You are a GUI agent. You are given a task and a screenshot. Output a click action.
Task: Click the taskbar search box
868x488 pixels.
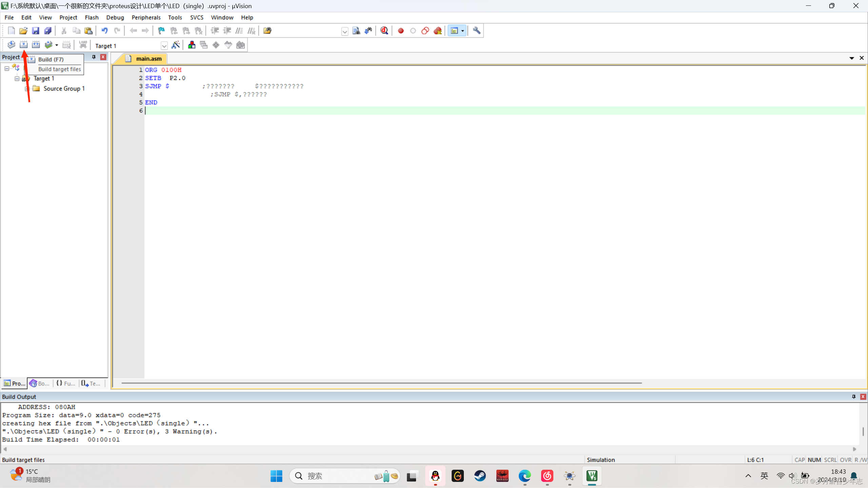(345, 476)
